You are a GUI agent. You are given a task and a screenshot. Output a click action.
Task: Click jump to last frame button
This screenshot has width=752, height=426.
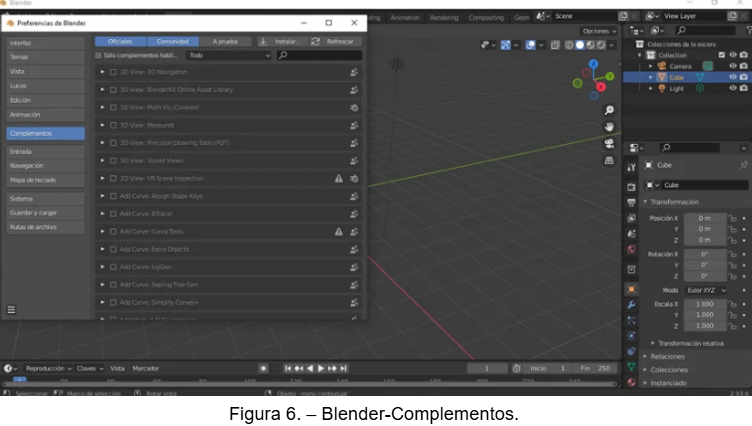[343, 368]
